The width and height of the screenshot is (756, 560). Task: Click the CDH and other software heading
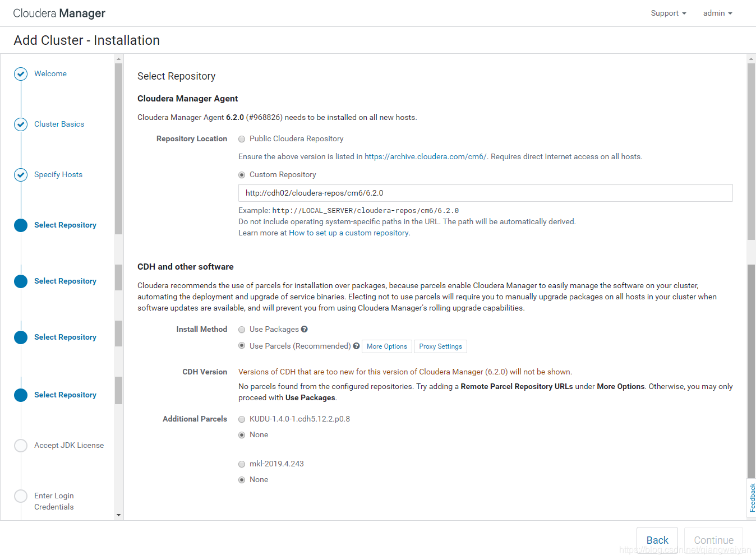(x=185, y=267)
